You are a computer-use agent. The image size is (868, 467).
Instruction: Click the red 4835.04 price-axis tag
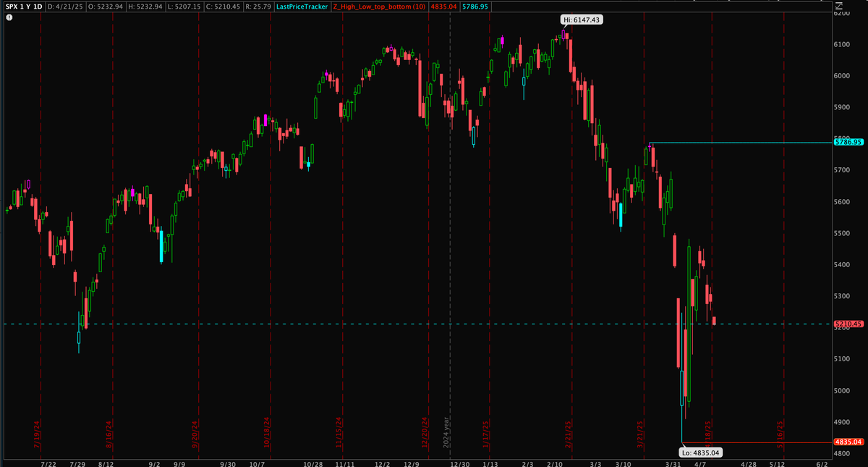848,442
